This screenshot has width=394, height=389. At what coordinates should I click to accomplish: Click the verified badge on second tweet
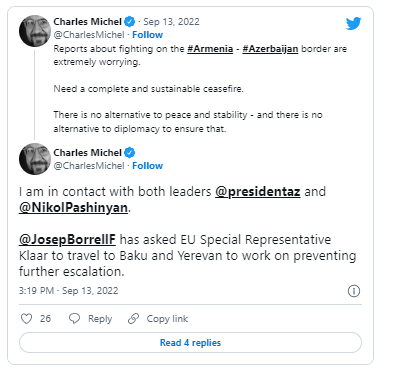click(x=129, y=153)
